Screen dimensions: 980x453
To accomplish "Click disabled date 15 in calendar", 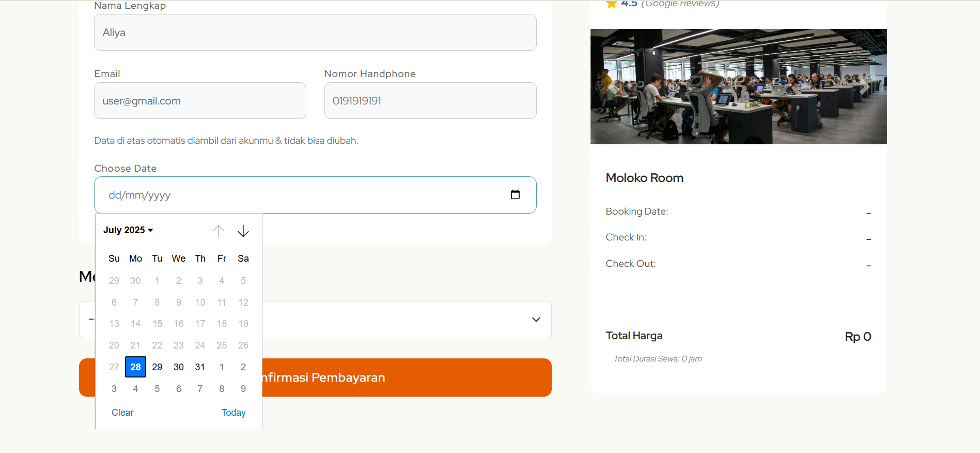I will coord(157,324).
